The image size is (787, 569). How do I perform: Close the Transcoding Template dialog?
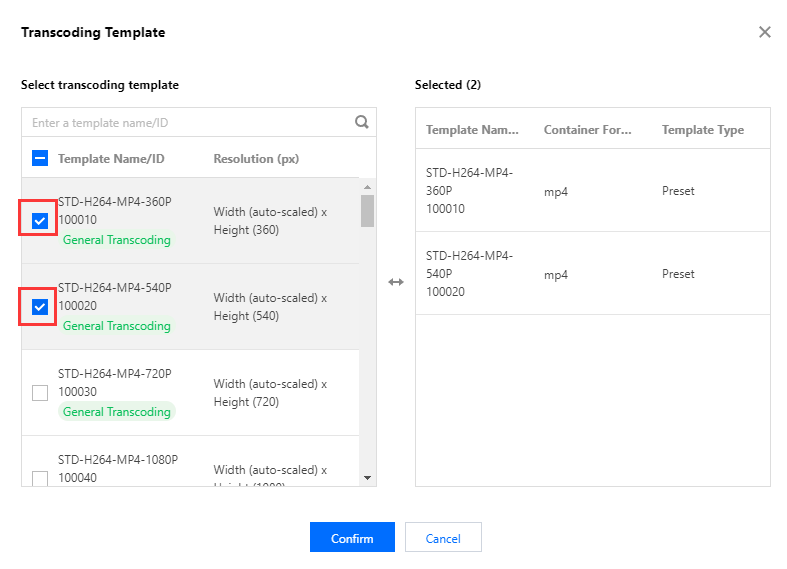[x=764, y=32]
